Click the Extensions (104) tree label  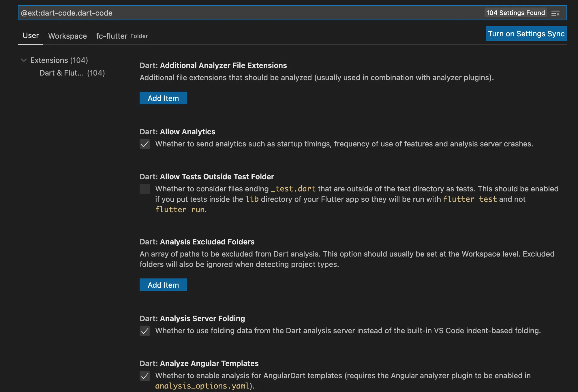click(x=59, y=60)
